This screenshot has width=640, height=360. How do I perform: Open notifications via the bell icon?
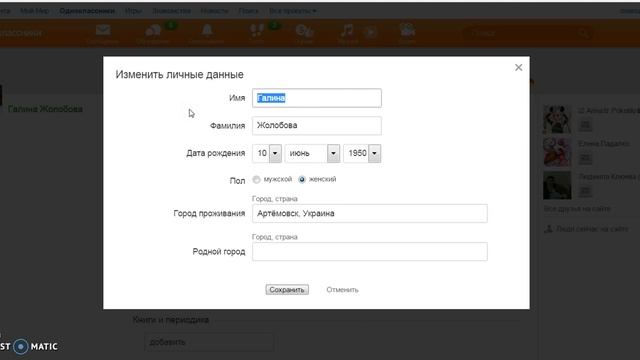click(207, 31)
